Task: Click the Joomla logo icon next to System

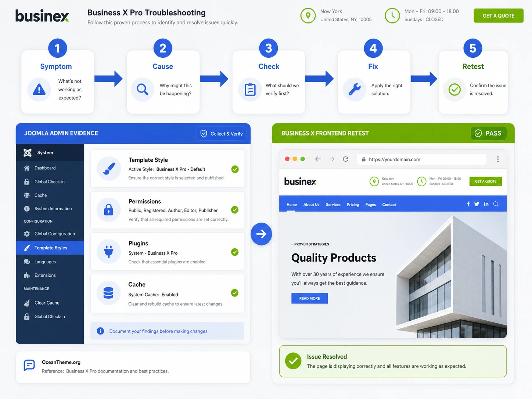Action: tap(28, 152)
